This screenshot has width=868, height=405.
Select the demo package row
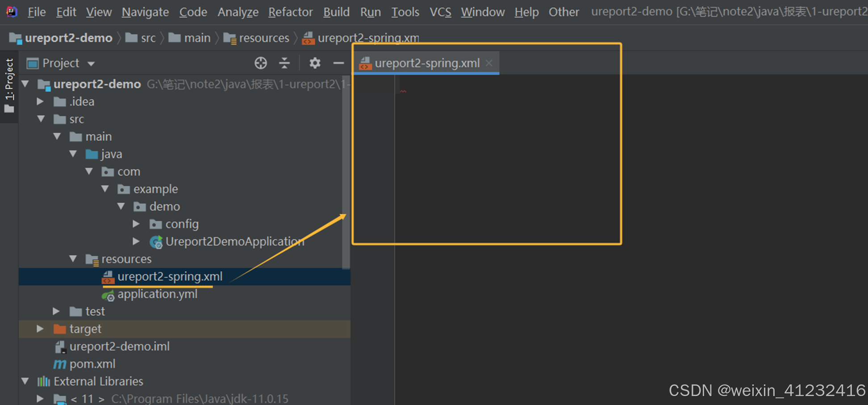point(184,207)
